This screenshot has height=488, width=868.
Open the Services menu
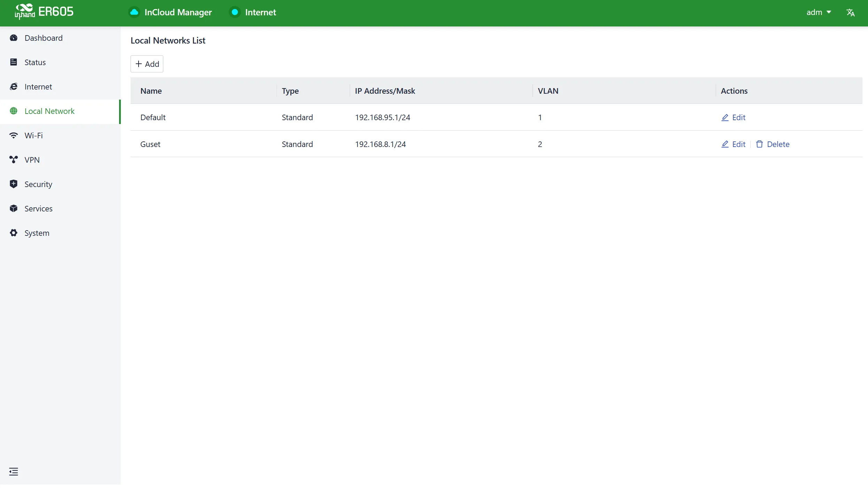tap(60, 209)
